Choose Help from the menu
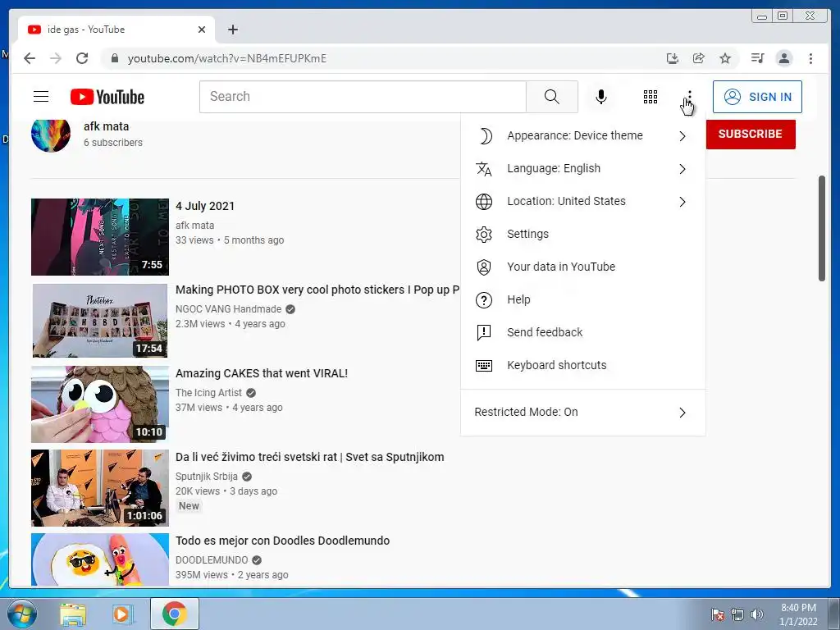The width and height of the screenshot is (840, 630). [583, 300]
